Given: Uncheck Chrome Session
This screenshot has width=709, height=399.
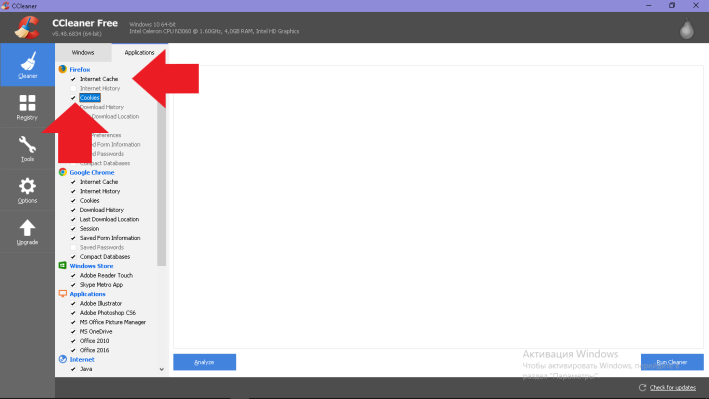Looking at the screenshot, I should (x=73, y=229).
